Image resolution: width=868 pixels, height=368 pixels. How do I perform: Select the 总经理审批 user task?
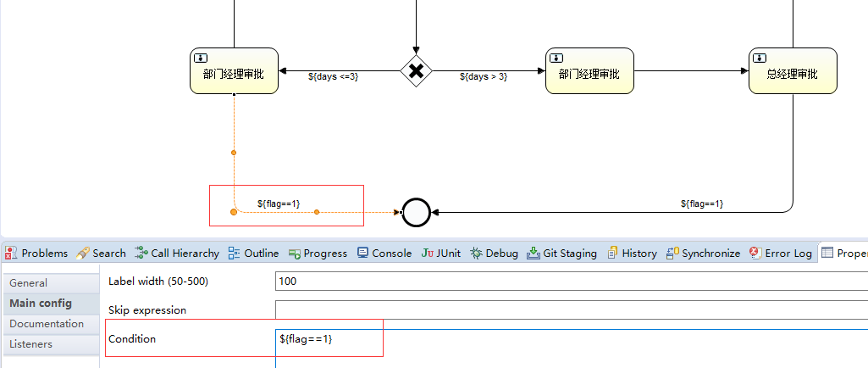point(793,71)
